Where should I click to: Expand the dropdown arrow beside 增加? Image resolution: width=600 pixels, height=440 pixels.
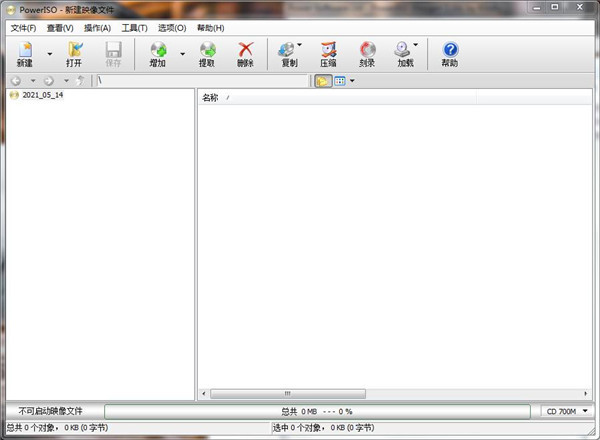[183, 54]
